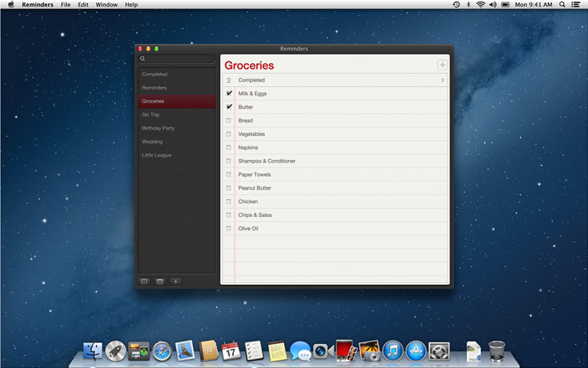Open the File menu
588x368 pixels.
click(x=65, y=5)
